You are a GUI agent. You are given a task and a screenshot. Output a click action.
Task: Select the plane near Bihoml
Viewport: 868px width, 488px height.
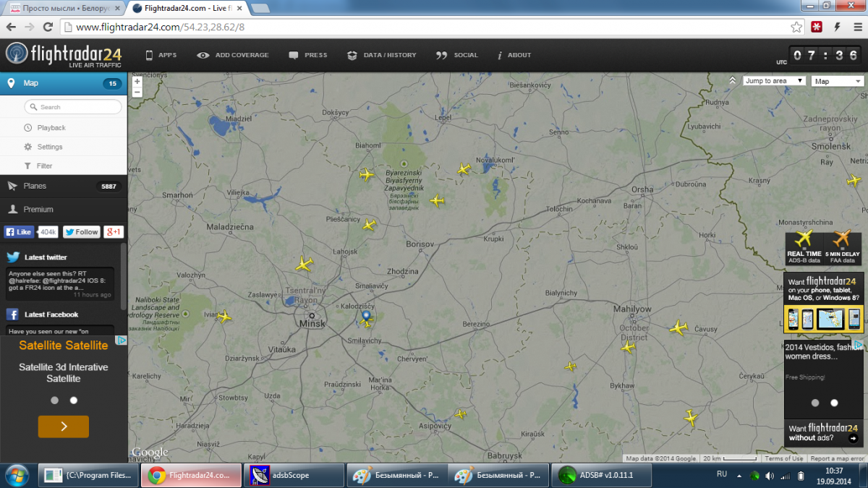[367, 174]
